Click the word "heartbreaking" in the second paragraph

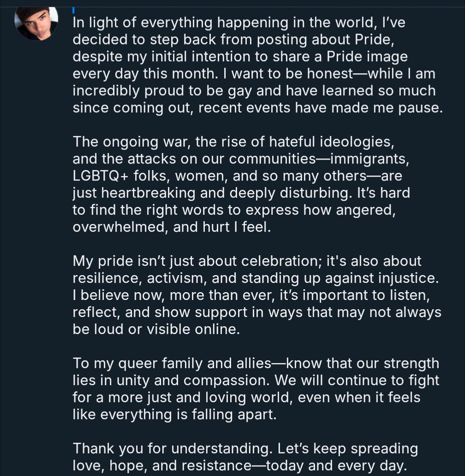tap(148, 193)
